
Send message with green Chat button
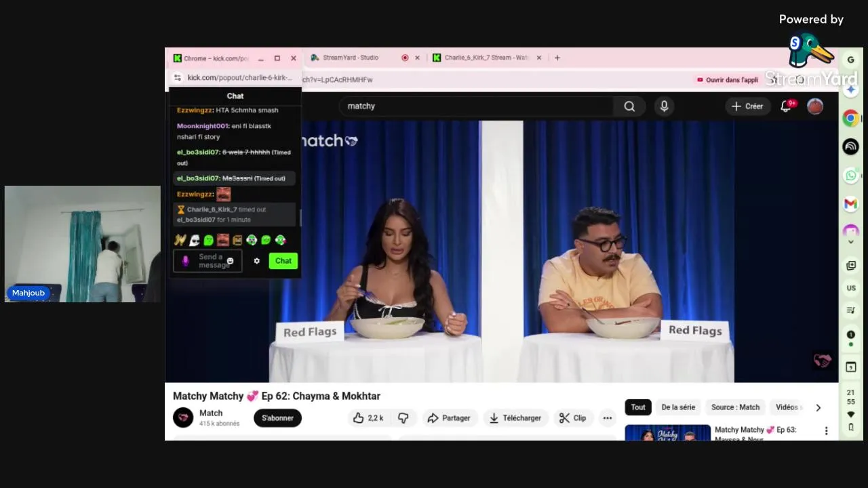point(283,261)
